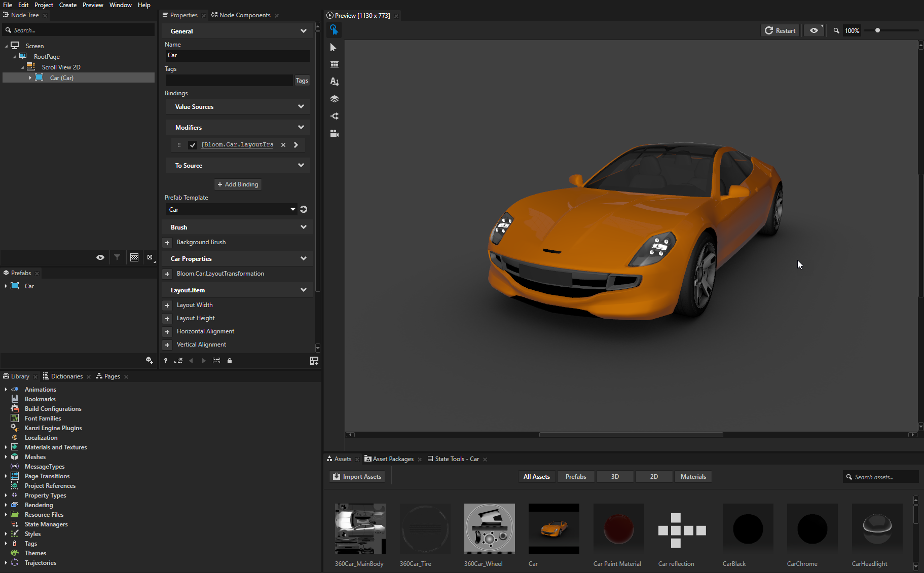Click the layers icon in Preview toolbar
Viewport: 924px width, 573px height.
334,99
